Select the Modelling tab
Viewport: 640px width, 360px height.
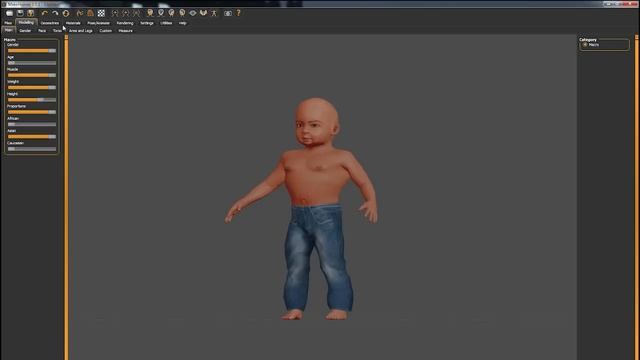click(26, 22)
